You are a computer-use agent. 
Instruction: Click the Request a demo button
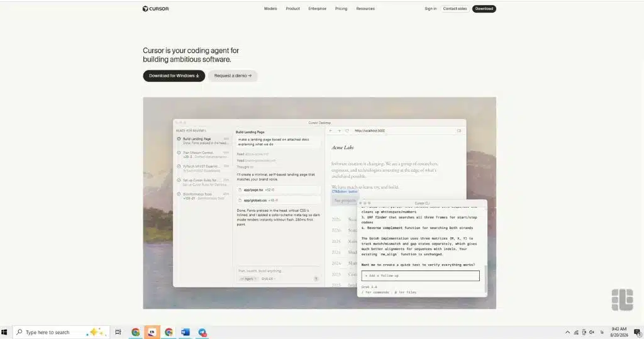[233, 75]
